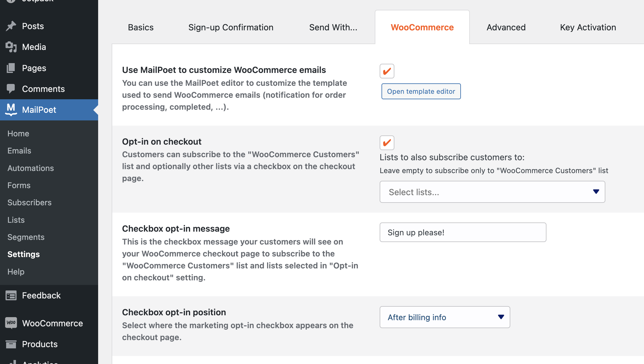Select the Key Activation tab

coord(588,27)
